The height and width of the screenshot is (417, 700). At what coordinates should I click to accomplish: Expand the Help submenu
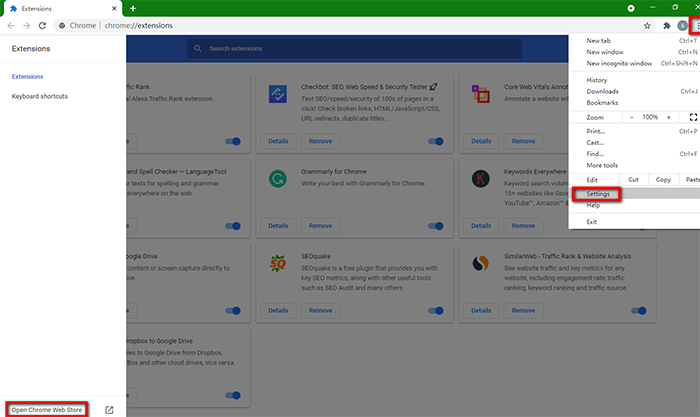coord(593,205)
